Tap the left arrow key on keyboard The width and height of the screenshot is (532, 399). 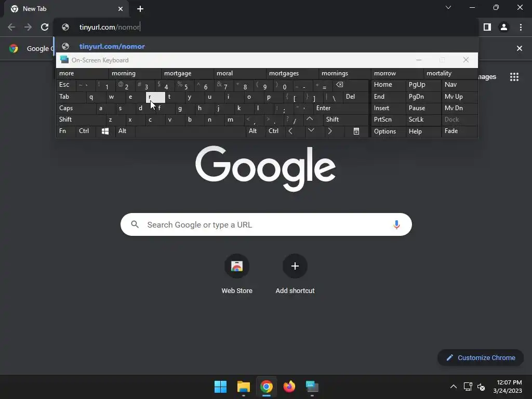point(290,131)
